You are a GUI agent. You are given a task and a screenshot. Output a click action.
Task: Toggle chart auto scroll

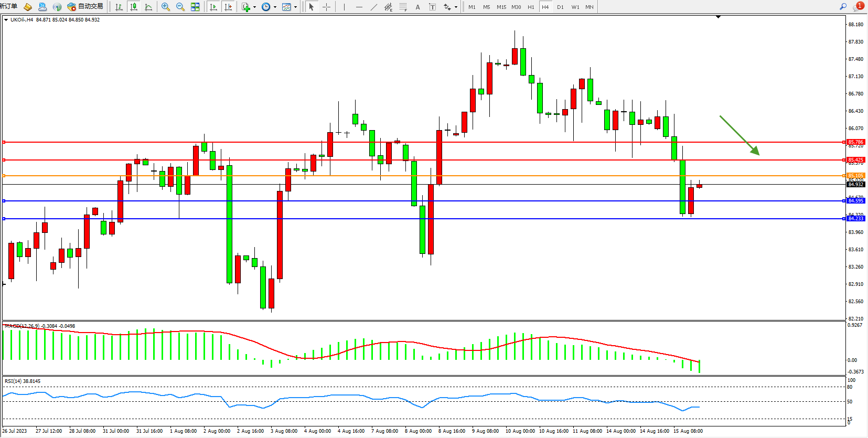(x=213, y=7)
